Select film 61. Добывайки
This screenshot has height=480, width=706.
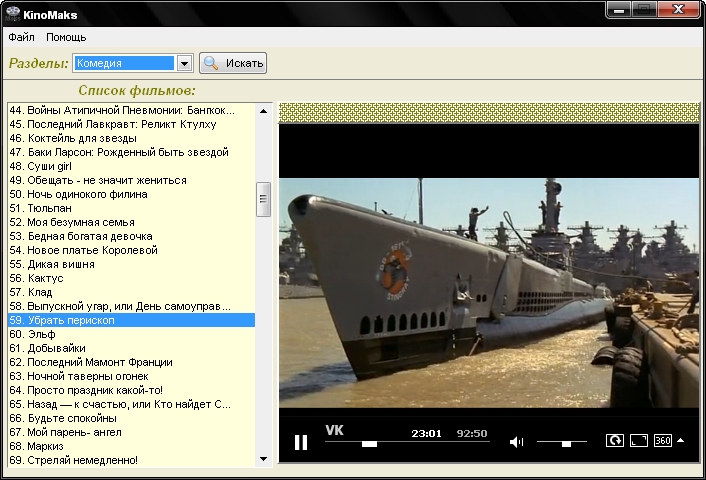tap(131, 348)
